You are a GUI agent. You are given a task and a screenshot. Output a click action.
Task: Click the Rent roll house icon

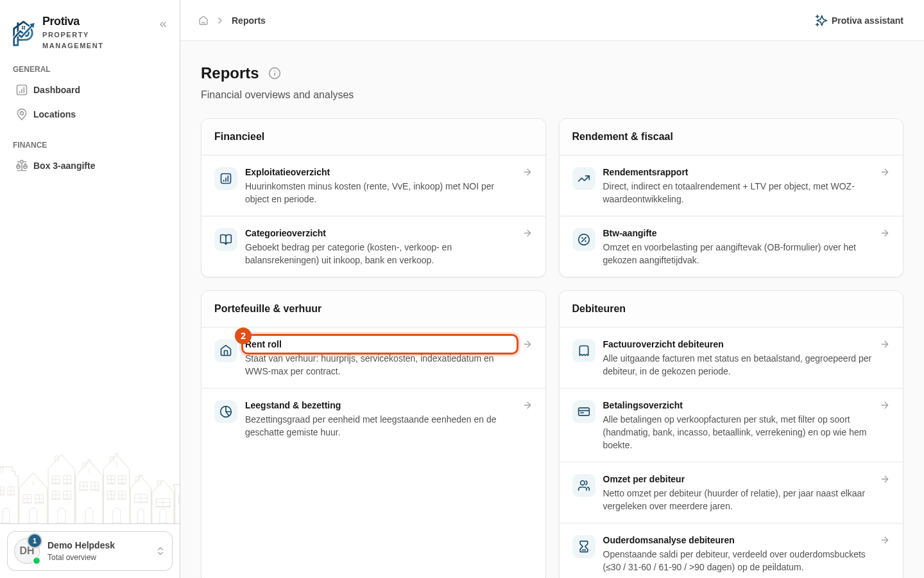pyautogui.click(x=226, y=351)
